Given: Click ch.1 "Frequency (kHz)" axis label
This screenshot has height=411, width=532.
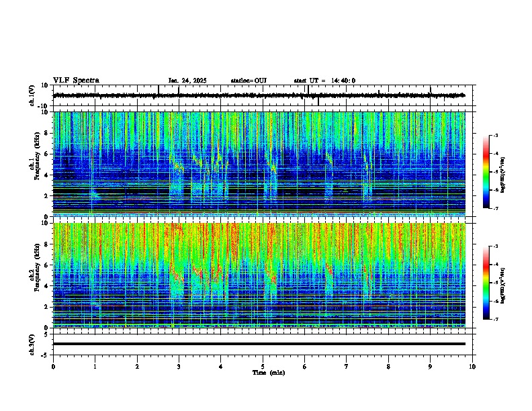Looking at the screenshot, I should [x=37, y=156].
